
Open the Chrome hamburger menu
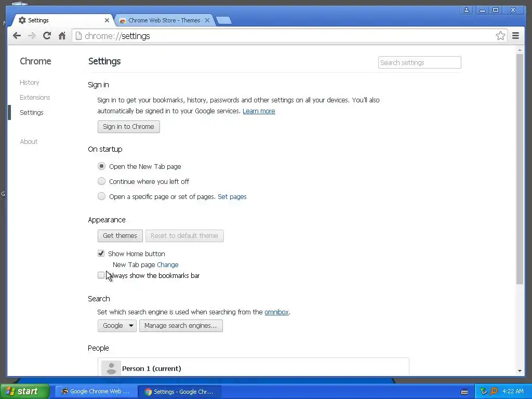tap(515, 36)
